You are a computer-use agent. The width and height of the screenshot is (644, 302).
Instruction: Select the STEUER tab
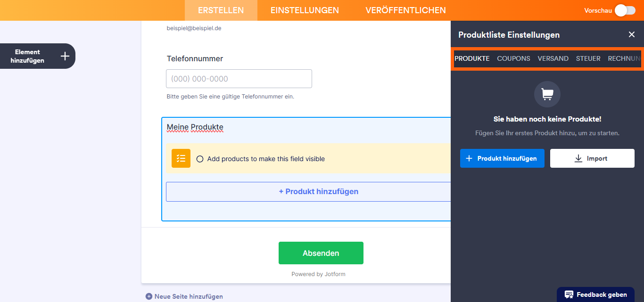coord(588,58)
